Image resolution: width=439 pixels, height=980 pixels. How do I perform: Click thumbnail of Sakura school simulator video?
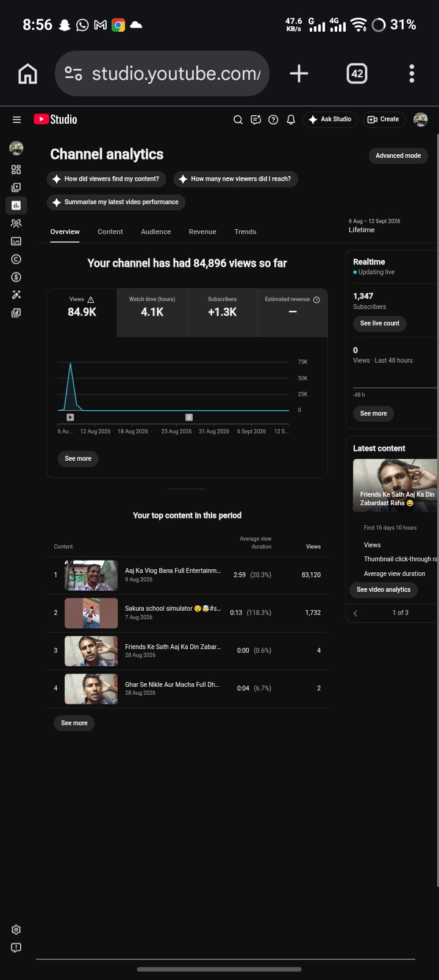pyautogui.click(x=91, y=613)
